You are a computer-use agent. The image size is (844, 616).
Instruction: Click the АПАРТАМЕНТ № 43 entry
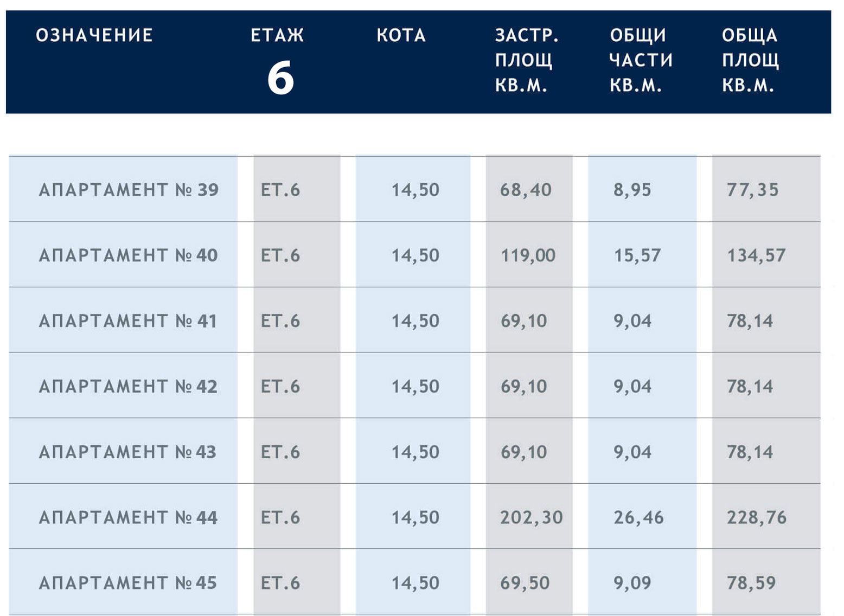pyautogui.click(x=129, y=452)
